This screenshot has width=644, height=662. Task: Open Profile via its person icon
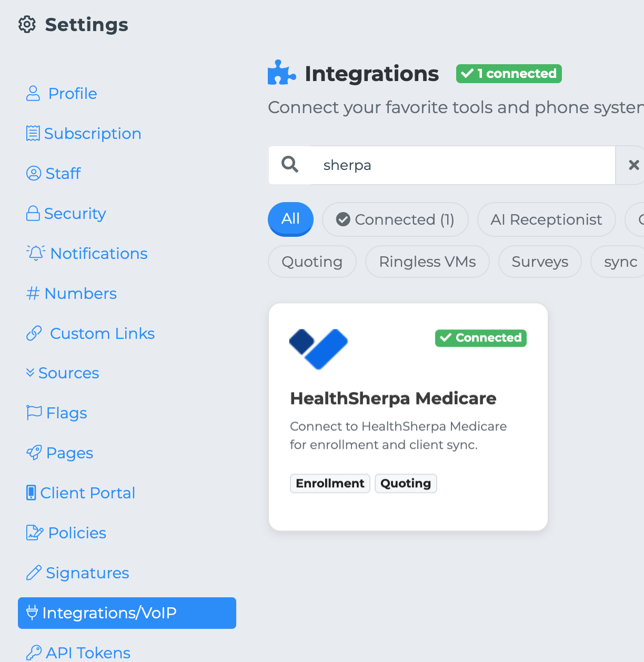[33, 94]
